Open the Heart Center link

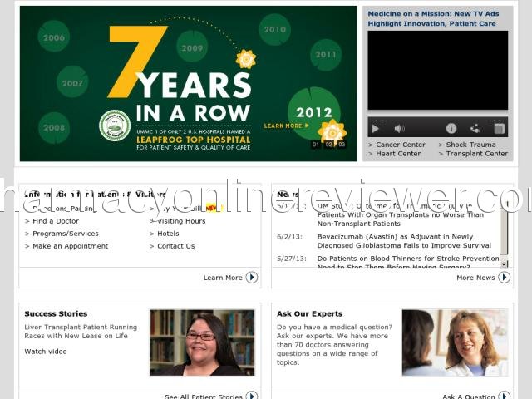coord(398,154)
